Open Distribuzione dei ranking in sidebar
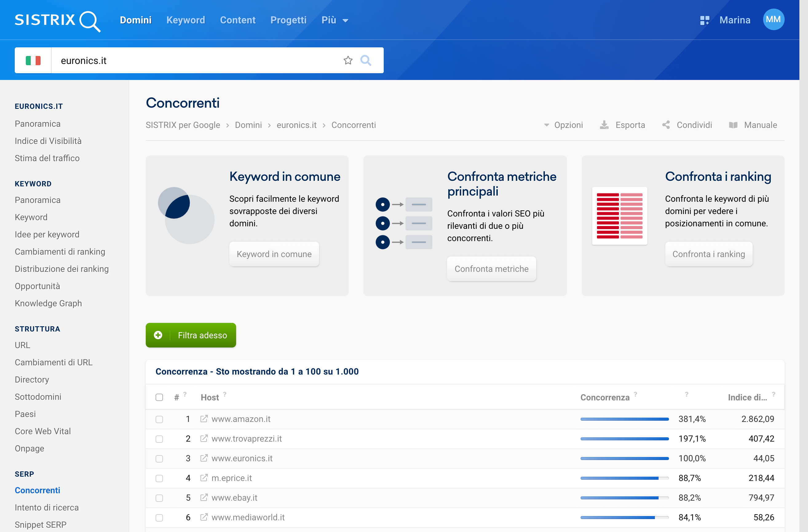The width and height of the screenshot is (808, 532). click(x=61, y=269)
